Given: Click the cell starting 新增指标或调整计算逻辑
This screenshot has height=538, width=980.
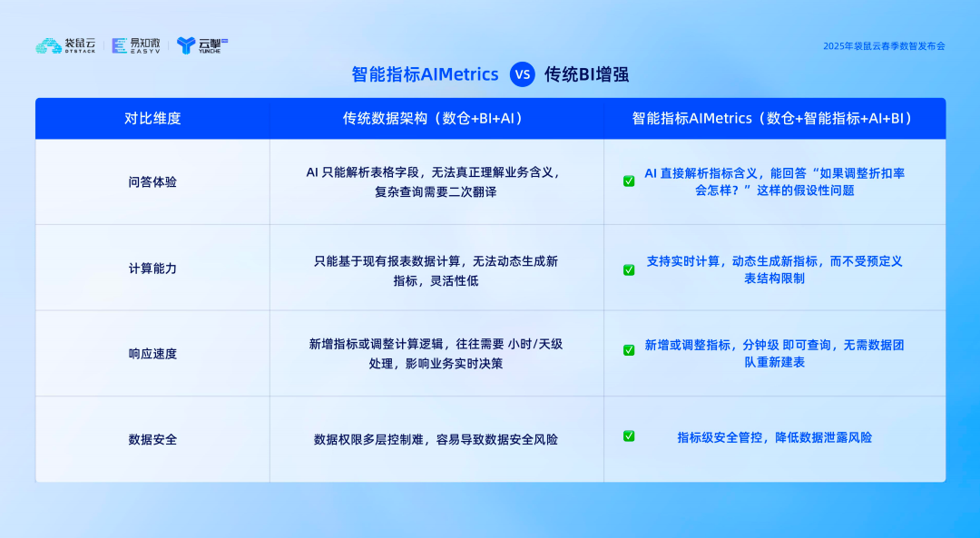Looking at the screenshot, I should click(x=436, y=353).
